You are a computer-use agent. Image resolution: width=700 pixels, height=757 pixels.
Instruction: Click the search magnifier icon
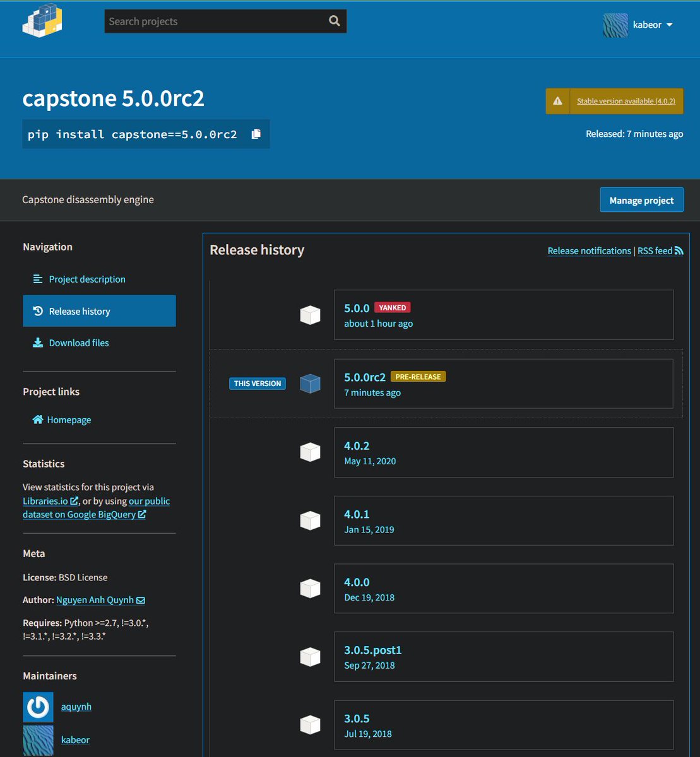click(335, 21)
